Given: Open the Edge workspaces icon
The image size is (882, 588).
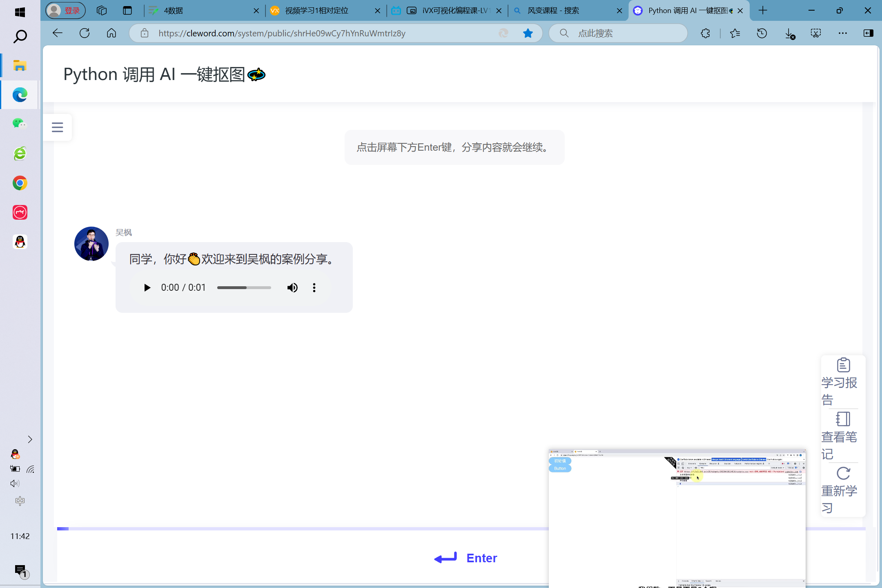Looking at the screenshot, I should pyautogui.click(x=102, y=11).
